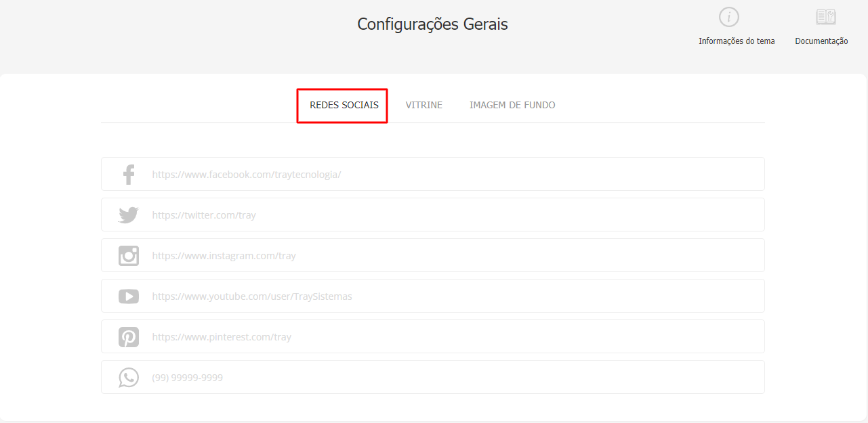The height and width of the screenshot is (423, 868).
Task: Switch to the Vitrine tab
Action: [x=424, y=105]
